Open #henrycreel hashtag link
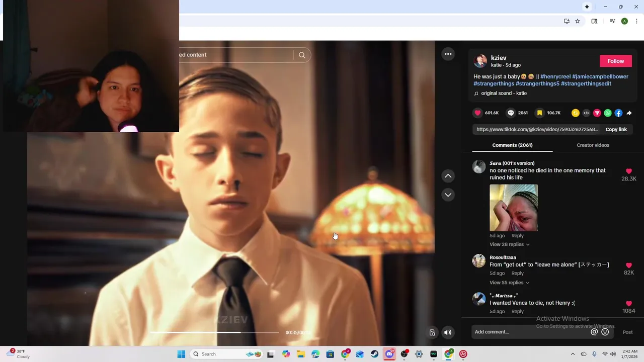The height and width of the screenshot is (362, 644). (x=555, y=76)
